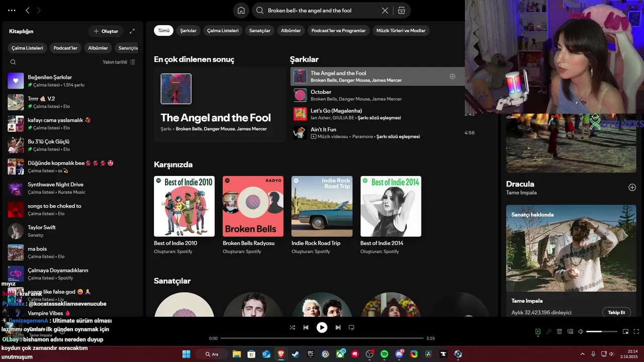
Task: Expand the library with the expand arrows icon
Action: pos(132,31)
